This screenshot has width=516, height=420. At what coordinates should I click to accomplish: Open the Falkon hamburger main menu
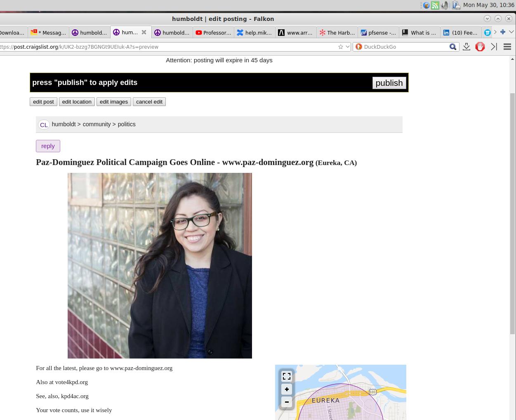point(507,47)
